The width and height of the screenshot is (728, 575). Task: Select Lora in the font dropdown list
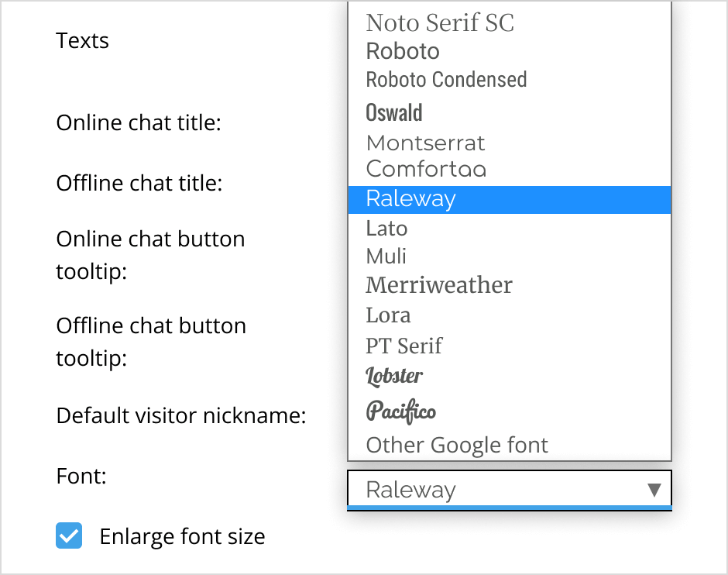(x=387, y=315)
